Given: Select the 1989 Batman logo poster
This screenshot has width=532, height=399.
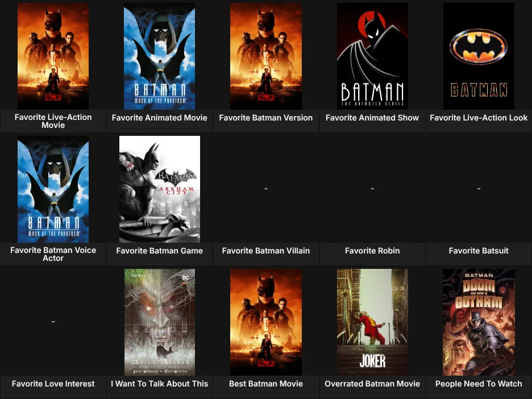Looking at the screenshot, I should (x=479, y=56).
